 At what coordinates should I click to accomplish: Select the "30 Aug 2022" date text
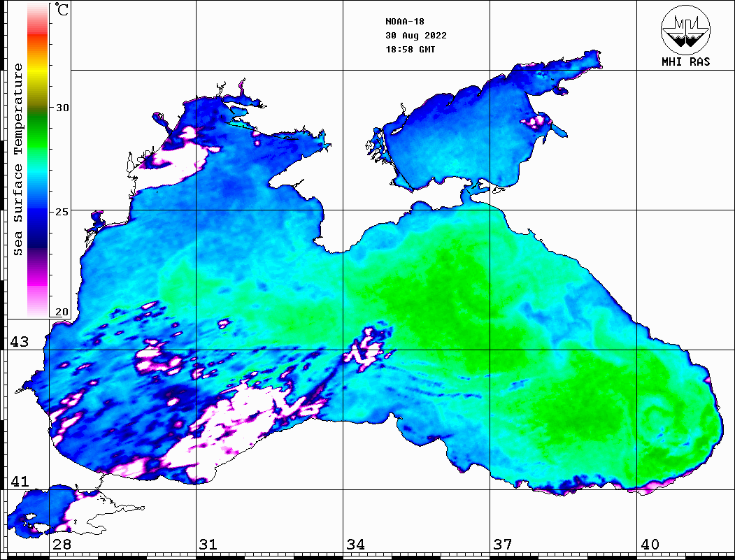pyautogui.click(x=416, y=36)
